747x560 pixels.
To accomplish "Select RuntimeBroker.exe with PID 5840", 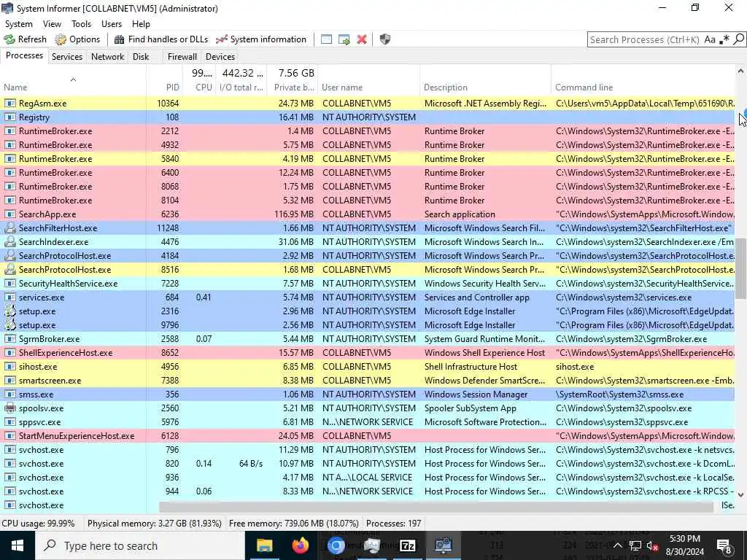I will point(368,158).
